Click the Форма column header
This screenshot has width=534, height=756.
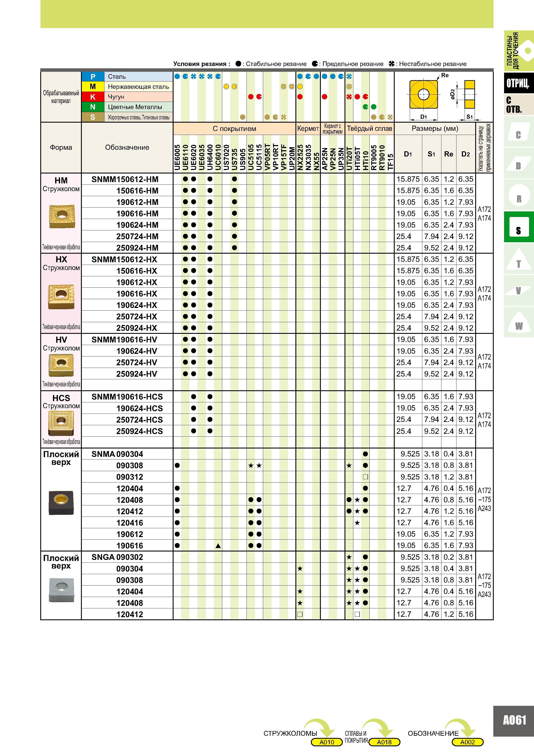pos(61,147)
